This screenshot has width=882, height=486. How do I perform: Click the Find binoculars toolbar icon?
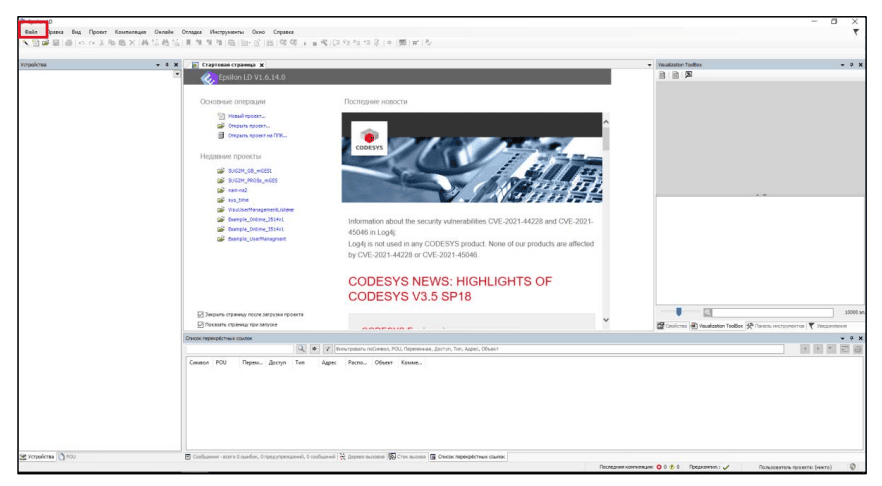pyautogui.click(x=145, y=43)
